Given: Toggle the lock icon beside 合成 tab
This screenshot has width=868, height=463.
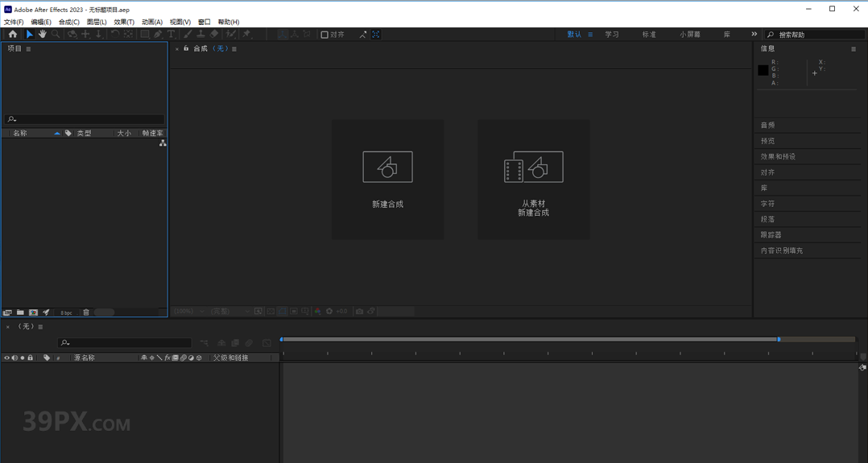Looking at the screenshot, I should tap(186, 49).
